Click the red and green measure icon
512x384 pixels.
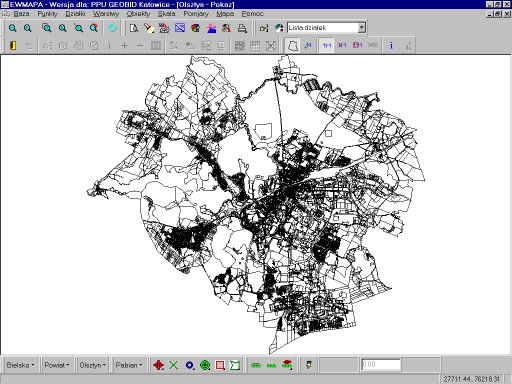pos(287,365)
